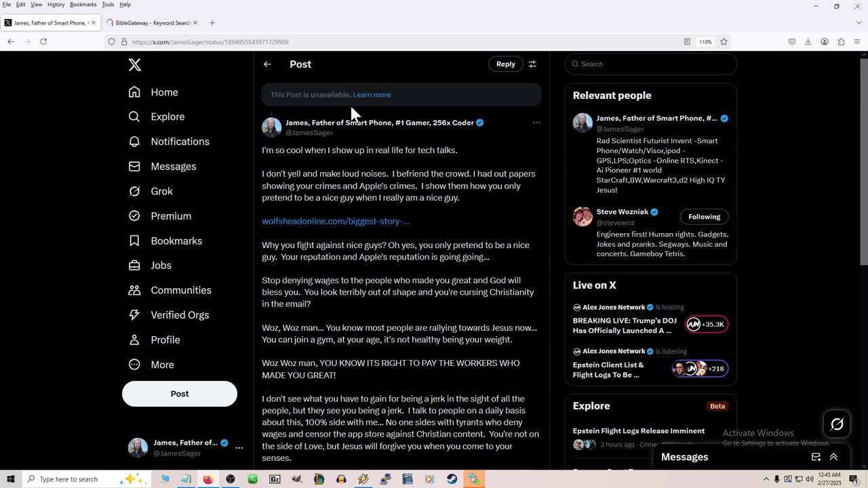Reload the page
Viewport: 868px width, 488px height.
43,41
